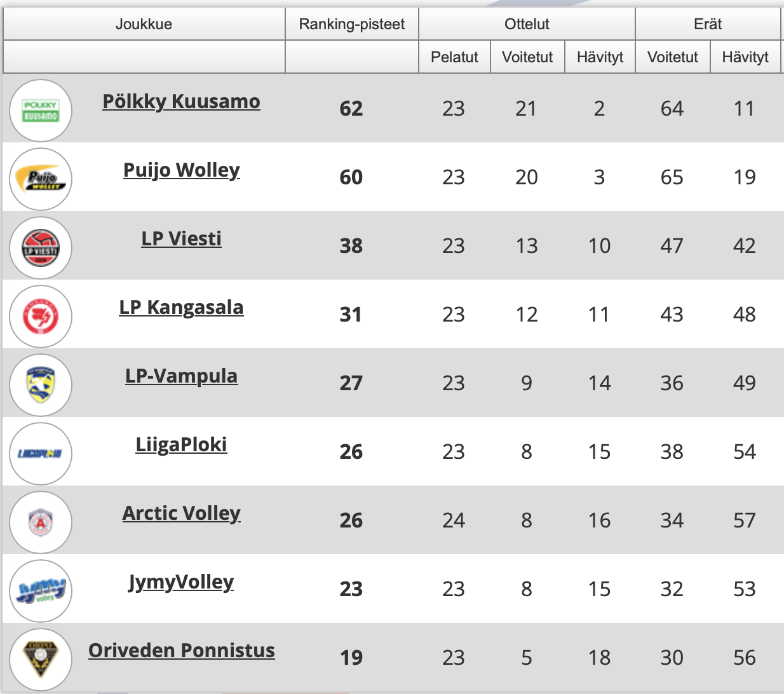Image resolution: width=784 pixels, height=694 pixels.
Task: Open the Pölkky Kuusamo team link
Action: click(x=181, y=102)
